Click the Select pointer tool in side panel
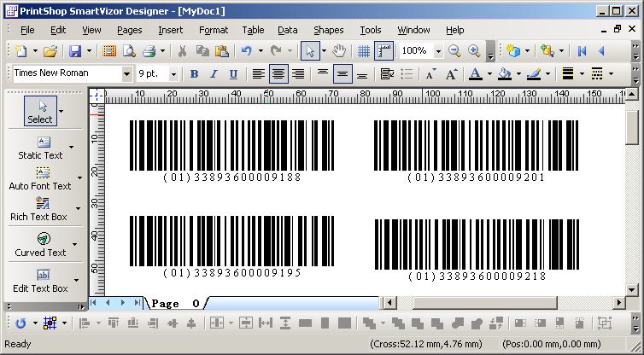The height and width of the screenshot is (355, 644). (x=40, y=111)
